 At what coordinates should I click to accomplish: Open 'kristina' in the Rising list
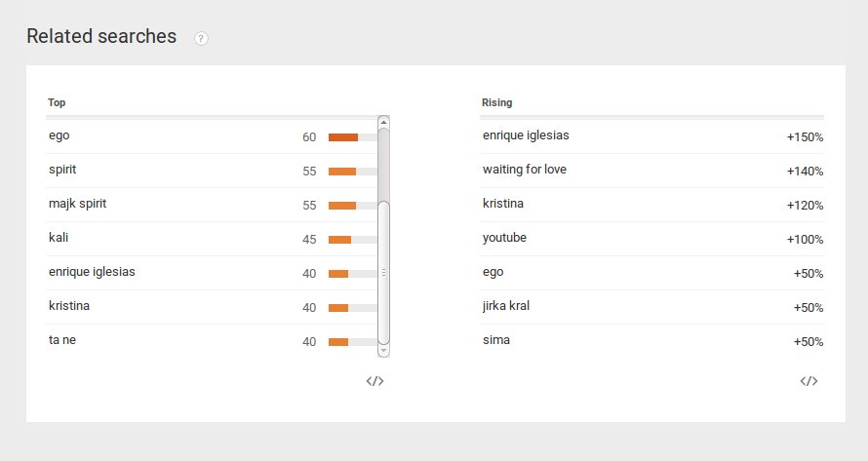click(505, 204)
